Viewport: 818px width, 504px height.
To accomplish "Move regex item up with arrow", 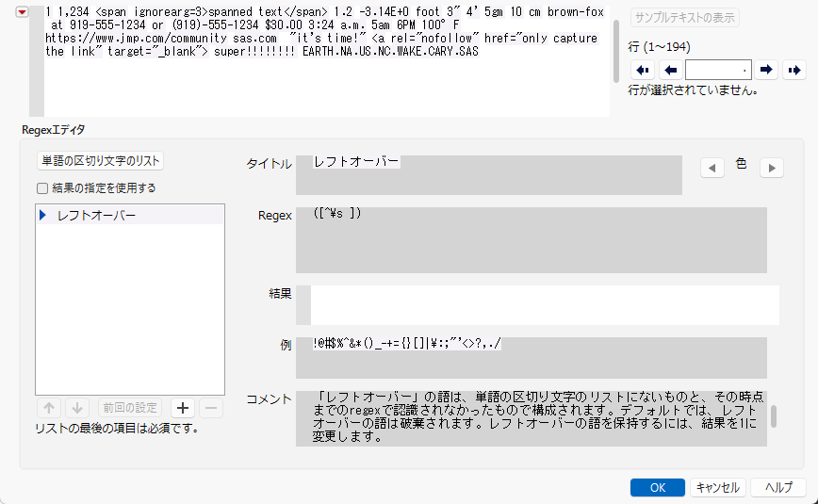I will pyautogui.click(x=49, y=408).
